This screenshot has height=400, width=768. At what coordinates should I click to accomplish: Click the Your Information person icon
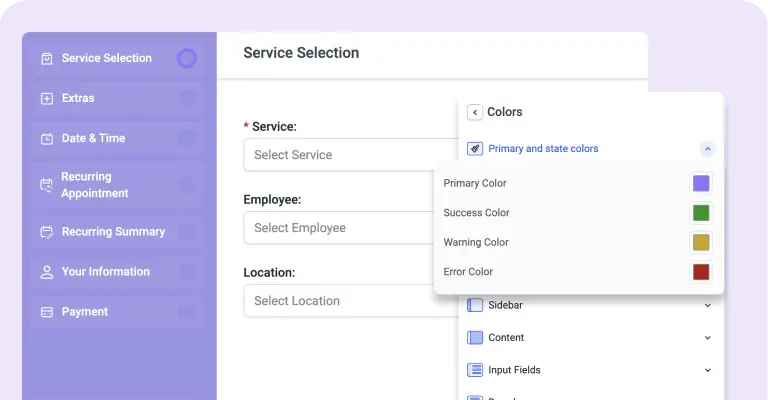[47, 272]
